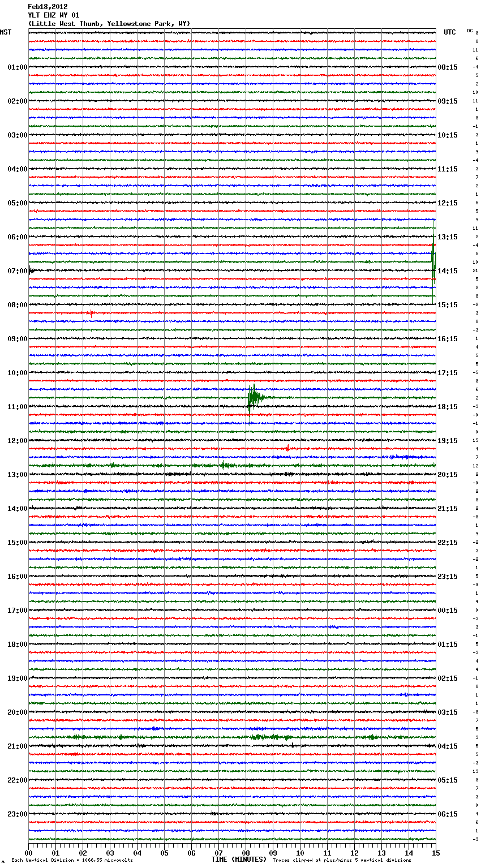This screenshot has width=481, height=868.
Task: Click the UTC time zone header
Action: click(450, 32)
